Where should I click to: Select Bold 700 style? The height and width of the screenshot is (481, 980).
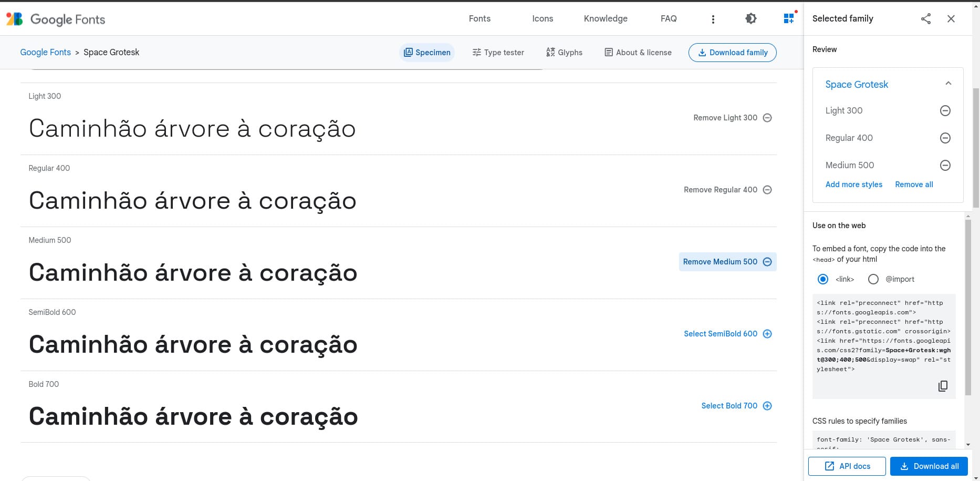(737, 406)
